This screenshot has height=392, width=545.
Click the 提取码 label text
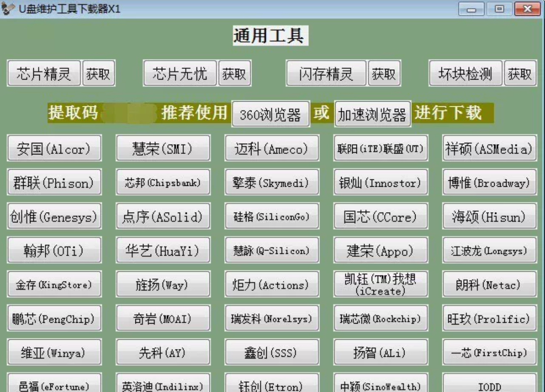pos(73,113)
